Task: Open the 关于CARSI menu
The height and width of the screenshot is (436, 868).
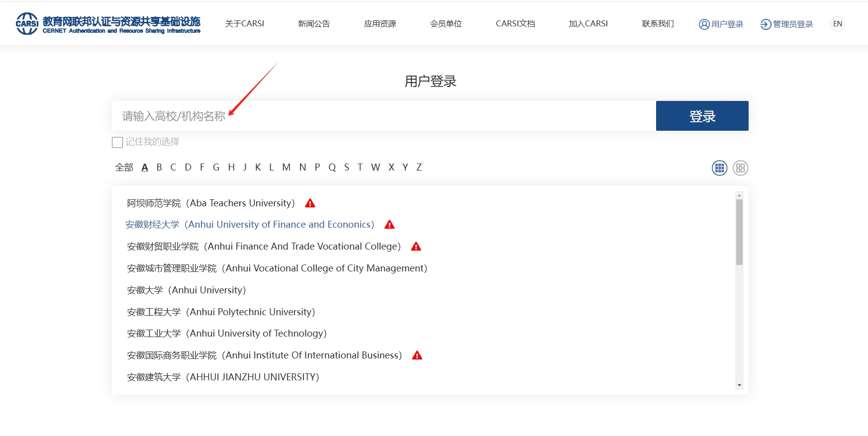Action: coord(245,23)
